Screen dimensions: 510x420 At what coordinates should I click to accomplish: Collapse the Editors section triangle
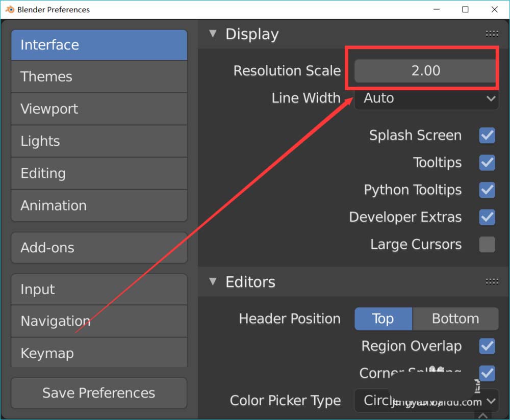coord(213,281)
